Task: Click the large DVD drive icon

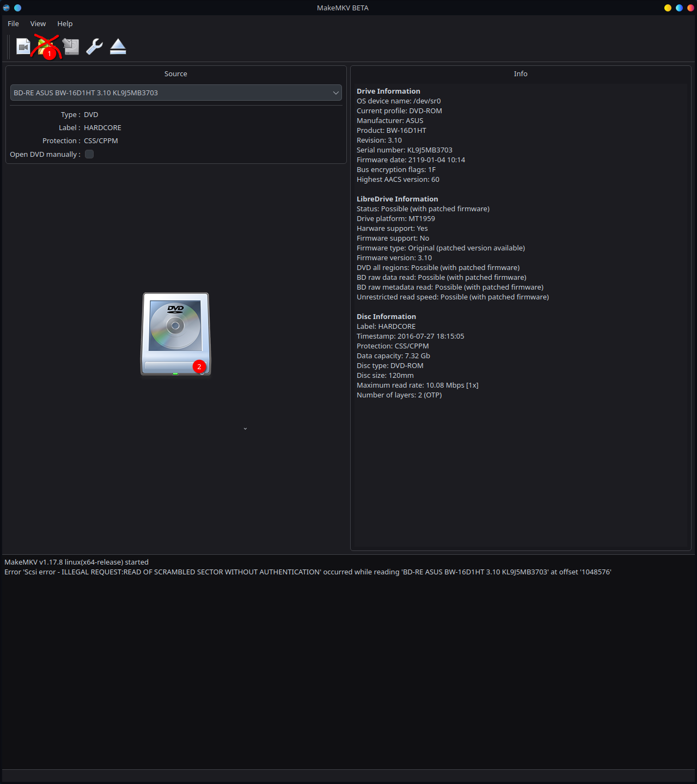Action: click(x=175, y=334)
